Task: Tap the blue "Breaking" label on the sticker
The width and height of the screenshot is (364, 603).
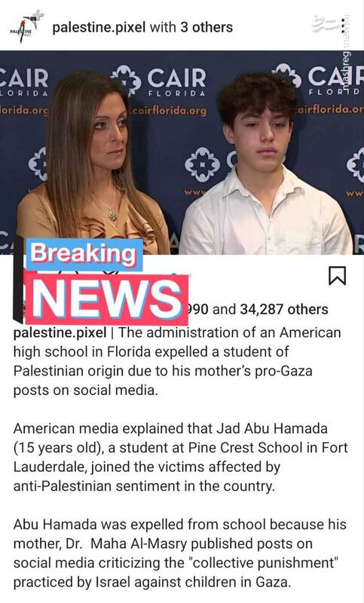Action: pyautogui.click(x=84, y=254)
